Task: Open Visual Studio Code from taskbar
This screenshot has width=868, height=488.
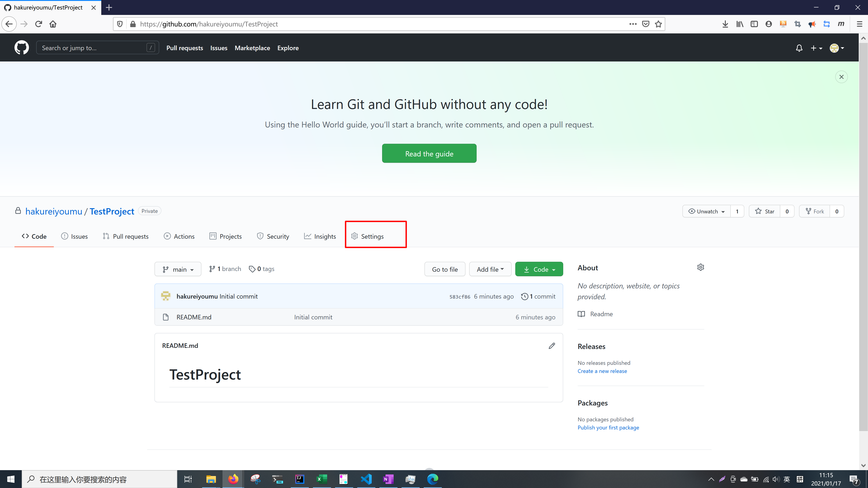Action: [366, 479]
